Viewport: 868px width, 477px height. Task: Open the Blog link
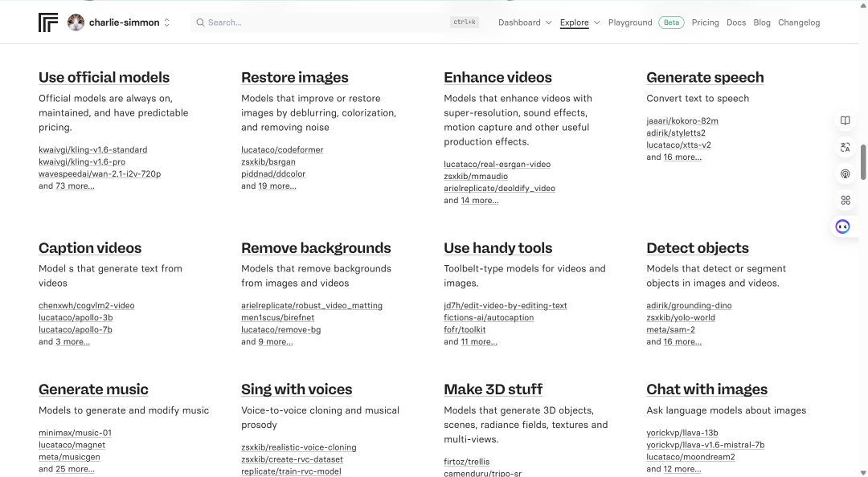[762, 22]
